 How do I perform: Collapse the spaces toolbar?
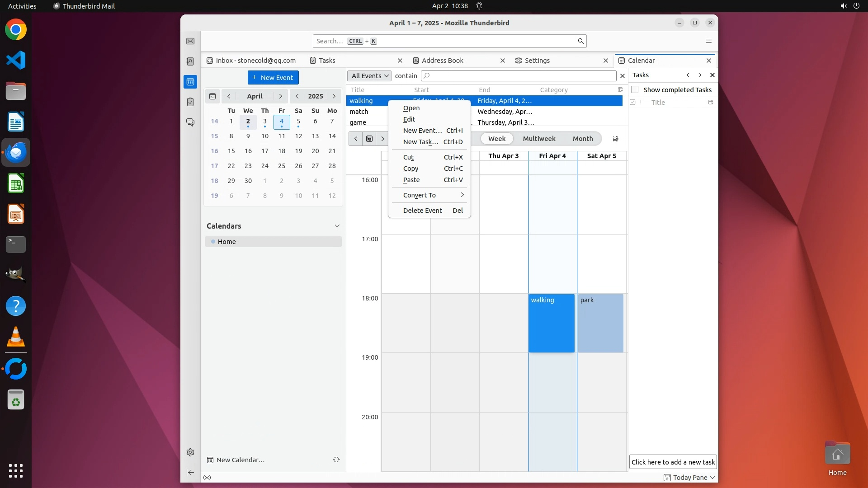[190, 472]
